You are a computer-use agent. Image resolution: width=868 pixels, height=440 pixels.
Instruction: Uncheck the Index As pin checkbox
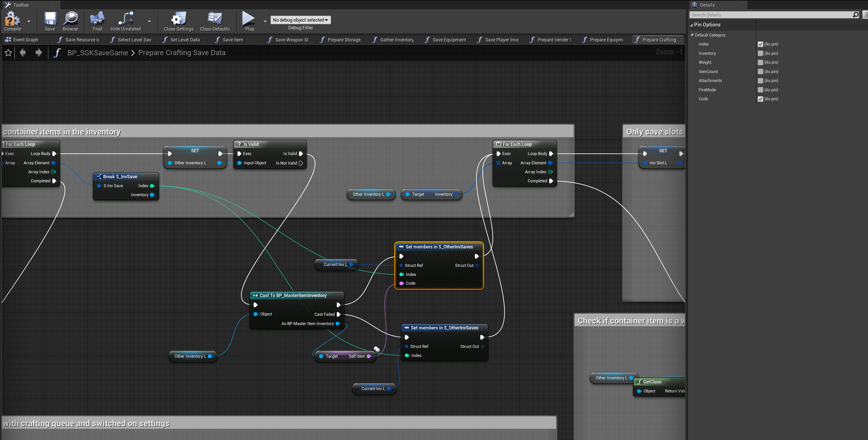coord(760,44)
